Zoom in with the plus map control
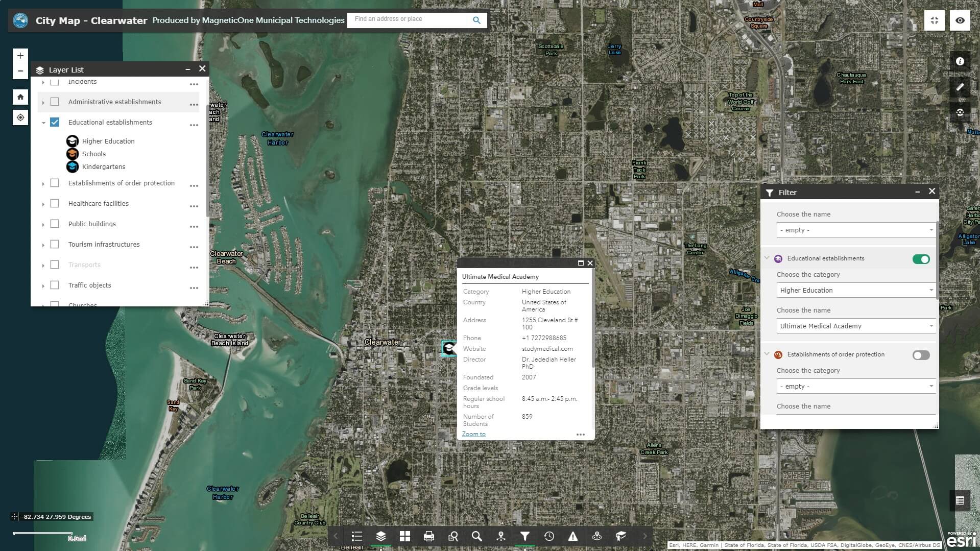Viewport: 980px width, 551px height. [x=20, y=55]
